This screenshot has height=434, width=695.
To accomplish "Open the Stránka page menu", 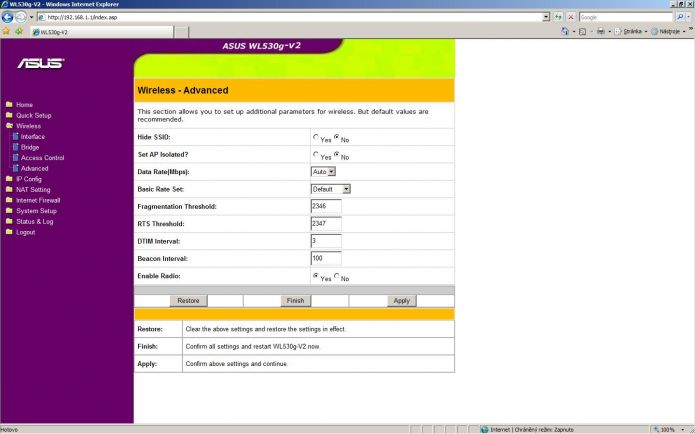I will click(631, 31).
